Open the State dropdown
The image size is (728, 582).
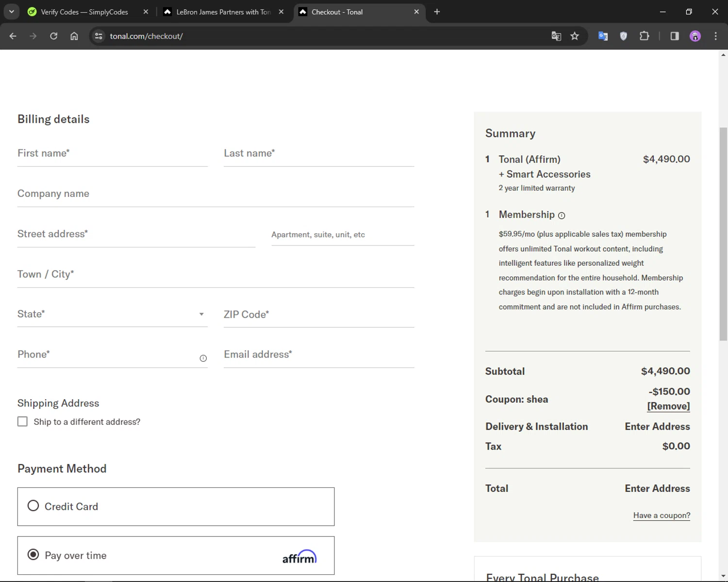coord(113,314)
